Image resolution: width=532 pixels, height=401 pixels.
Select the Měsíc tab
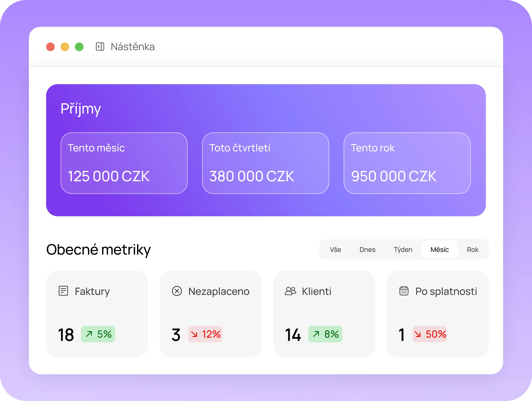tap(440, 249)
